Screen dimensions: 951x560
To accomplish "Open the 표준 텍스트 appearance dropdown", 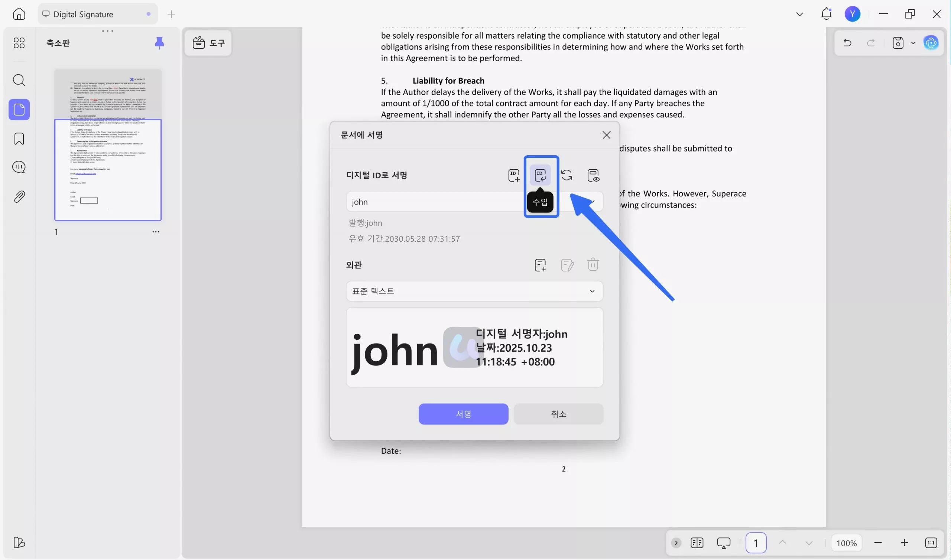I will tap(474, 291).
